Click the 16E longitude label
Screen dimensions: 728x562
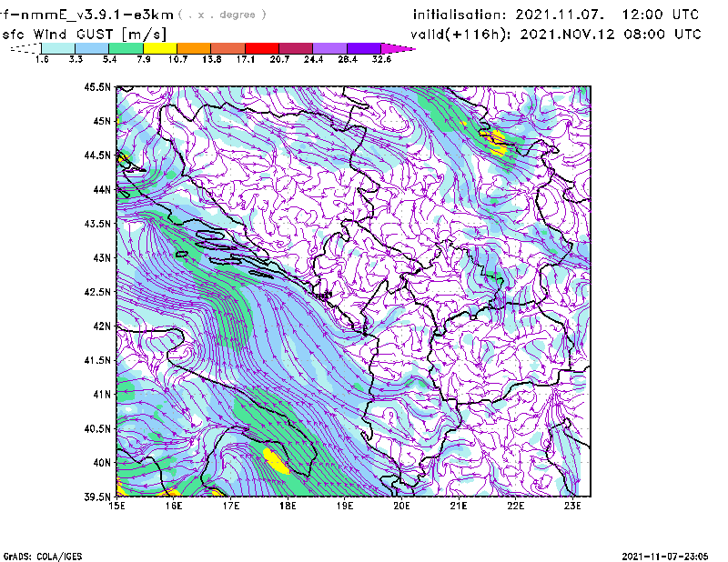(x=174, y=506)
